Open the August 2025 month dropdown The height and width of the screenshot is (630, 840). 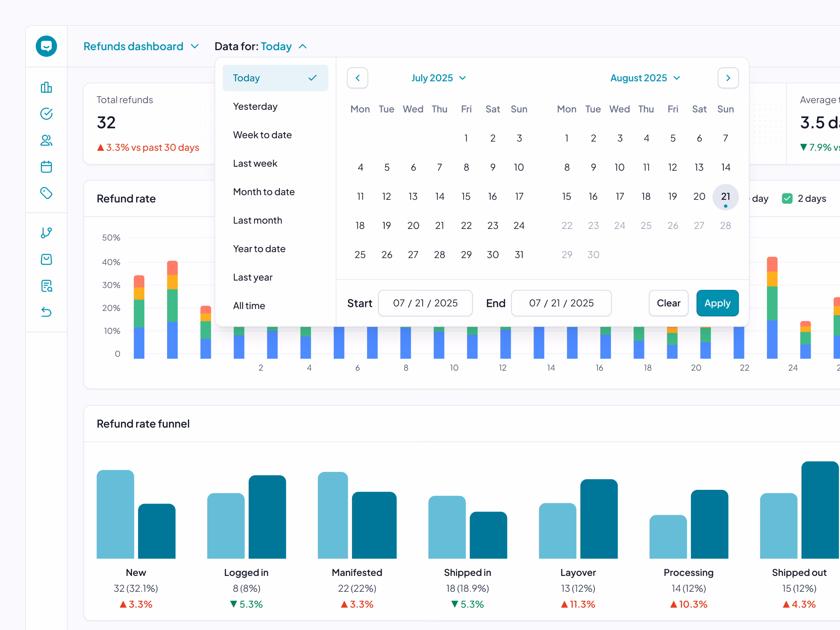pyautogui.click(x=645, y=78)
